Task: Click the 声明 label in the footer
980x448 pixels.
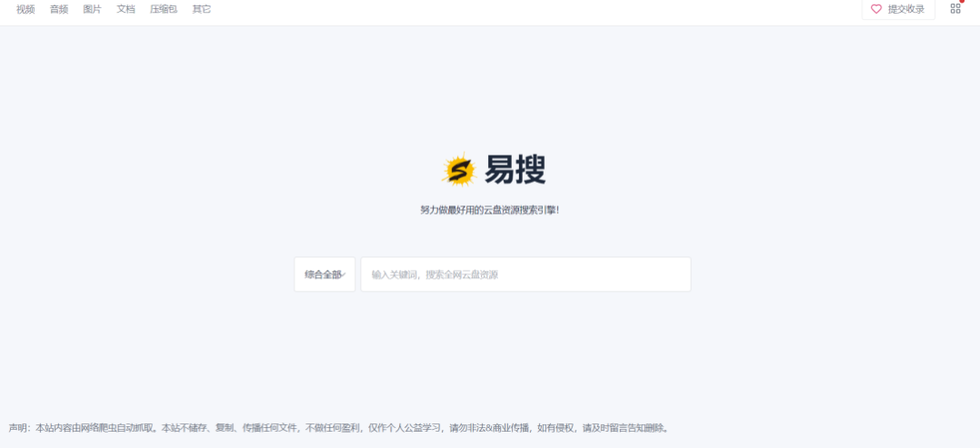Action: pyautogui.click(x=19, y=428)
